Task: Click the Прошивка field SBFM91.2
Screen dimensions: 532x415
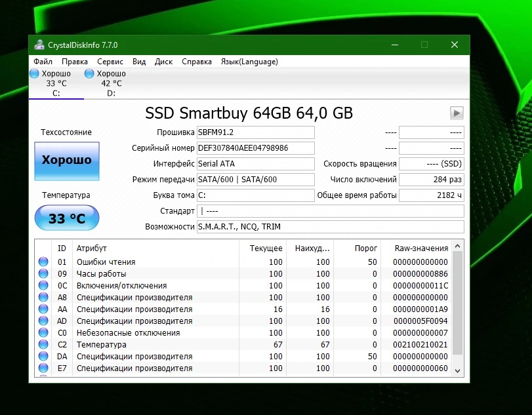Action: click(x=255, y=132)
